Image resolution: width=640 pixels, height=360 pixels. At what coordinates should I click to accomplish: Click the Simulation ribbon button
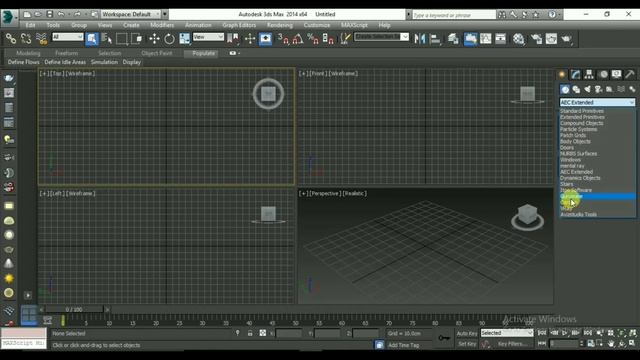pyautogui.click(x=104, y=62)
